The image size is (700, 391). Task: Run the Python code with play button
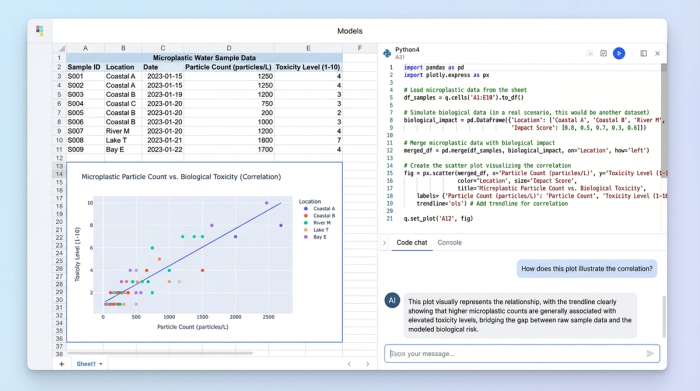pyautogui.click(x=619, y=53)
